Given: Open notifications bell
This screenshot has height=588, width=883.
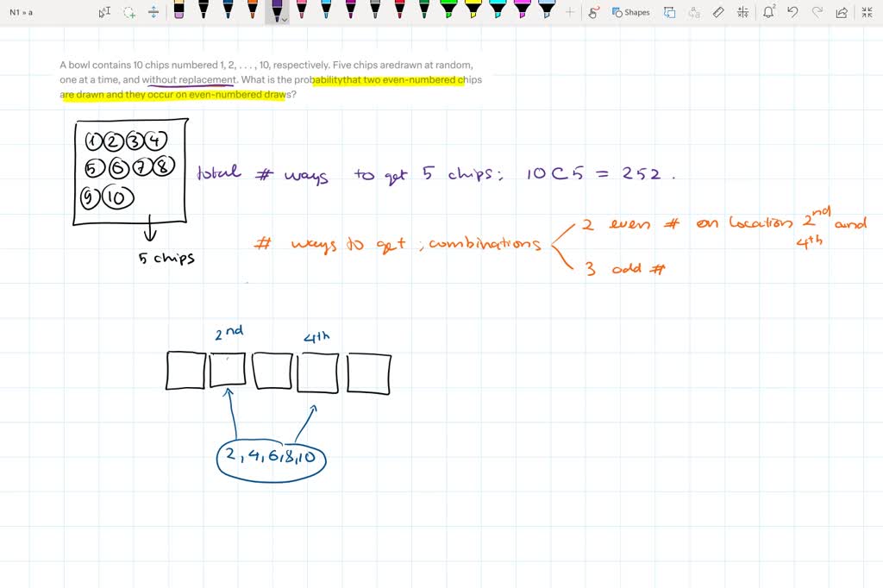Looking at the screenshot, I should click(x=768, y=12).
